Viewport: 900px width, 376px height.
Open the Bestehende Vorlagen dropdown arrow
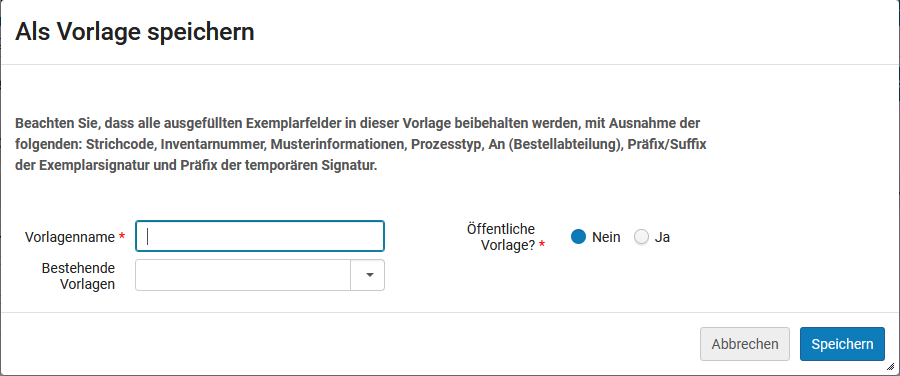[368, 275]
